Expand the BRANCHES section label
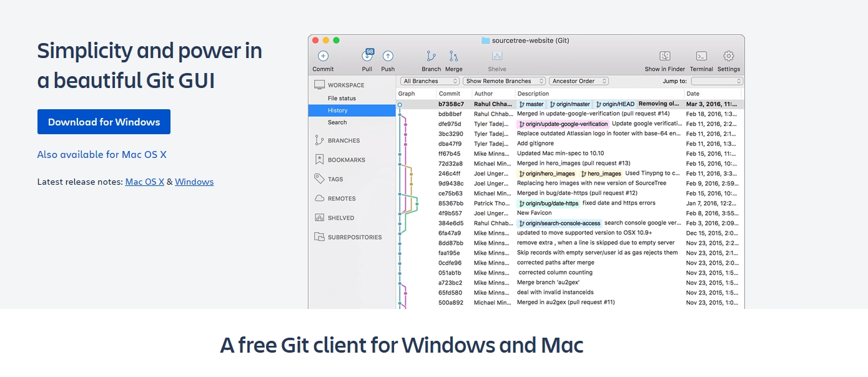 coord(344,140)
